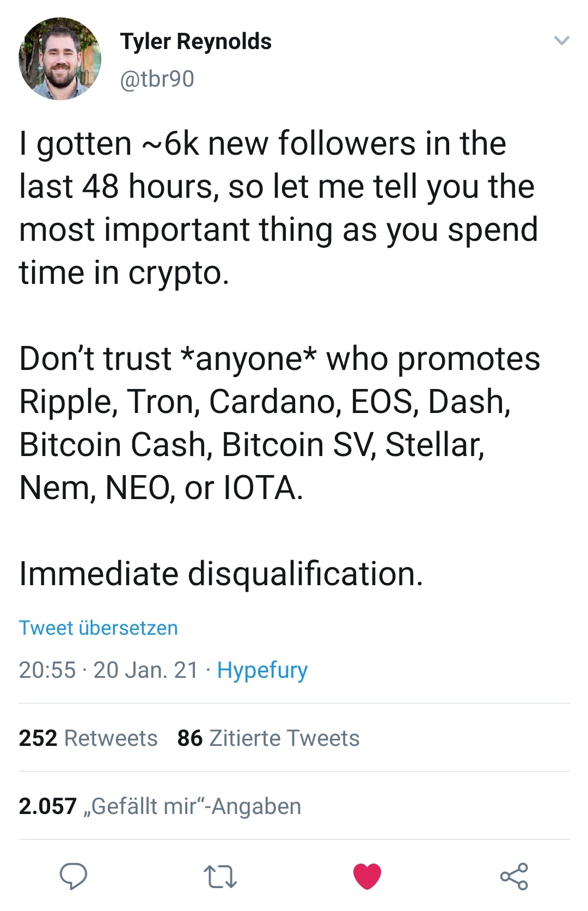Show the 2.057 Gefällt mir-Angaben list
This screenshot has height=911, width=588.
[160, 806]
